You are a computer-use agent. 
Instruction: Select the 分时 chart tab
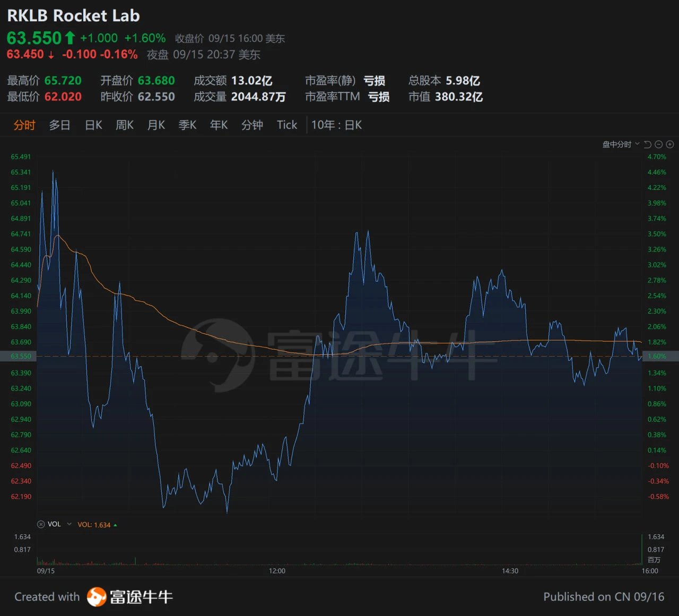(x=24, y=125)
